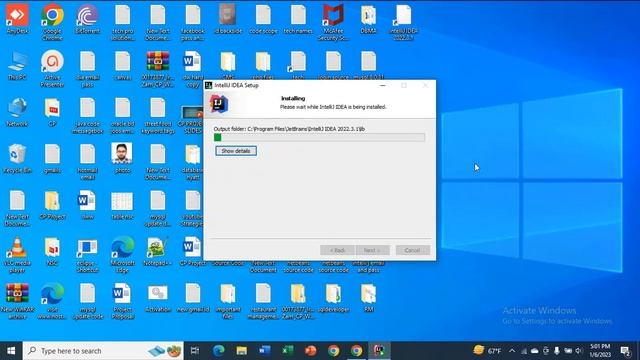Image resolution: width=640 pixels, height=360 pixels.
Task: Select the McAfee Security desktop shortcut
Action: point(333,22)
